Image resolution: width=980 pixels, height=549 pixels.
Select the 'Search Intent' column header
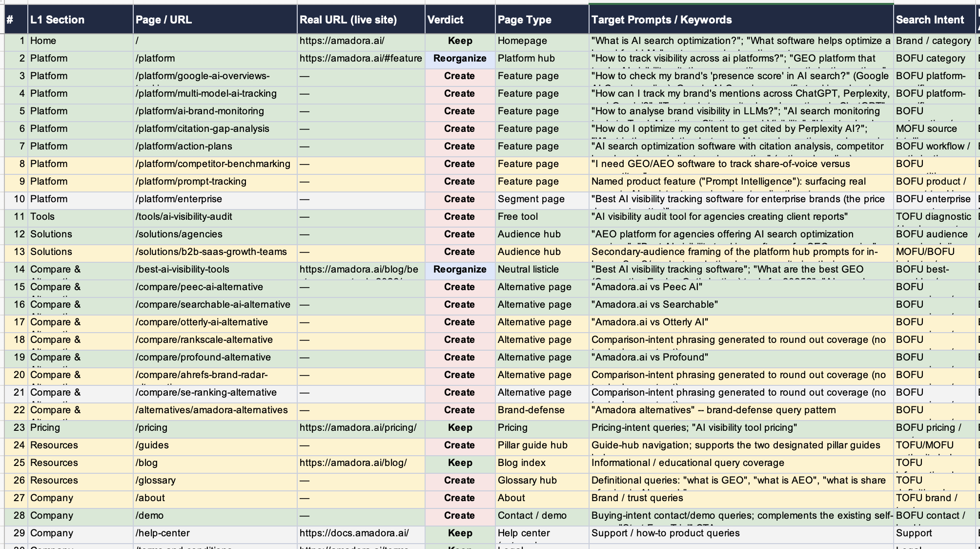point(935,20)
